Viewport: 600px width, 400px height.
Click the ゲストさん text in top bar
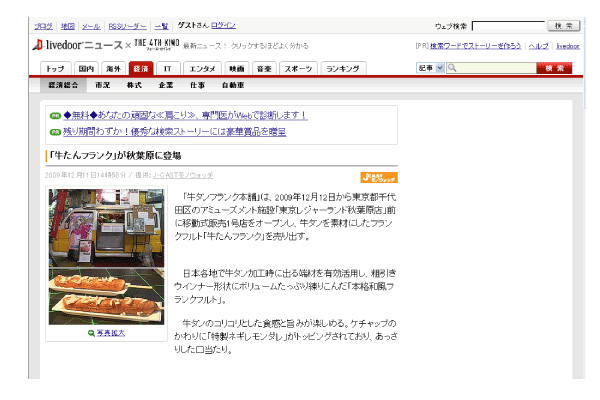(x=193, y=25)
